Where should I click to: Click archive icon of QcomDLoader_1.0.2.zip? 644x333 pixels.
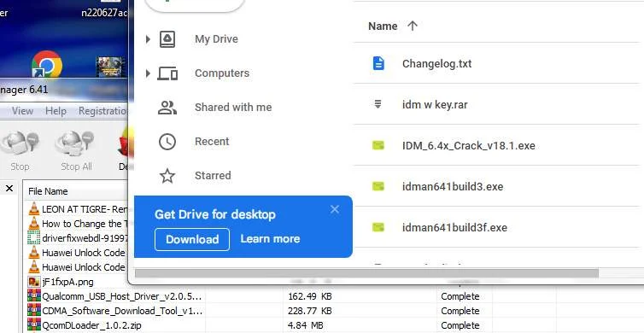(x=33, y=325)
